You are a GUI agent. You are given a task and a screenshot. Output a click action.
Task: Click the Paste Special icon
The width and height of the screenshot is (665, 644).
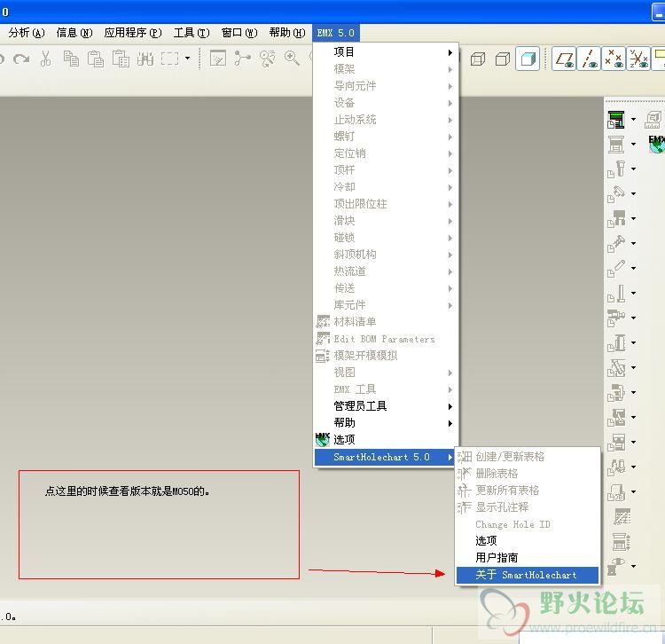click(x=121, y=59)
